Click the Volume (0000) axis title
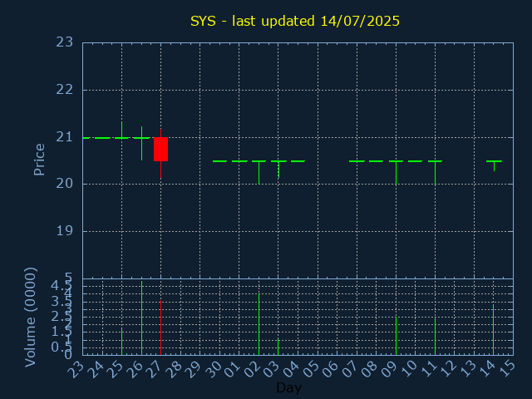 [30, 318]
